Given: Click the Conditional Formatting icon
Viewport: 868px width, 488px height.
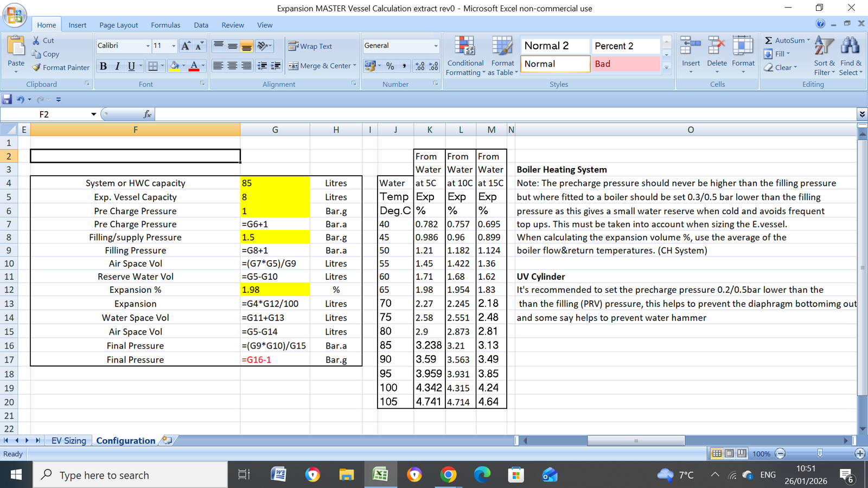Looking at the screenshot, I should 465,47.
